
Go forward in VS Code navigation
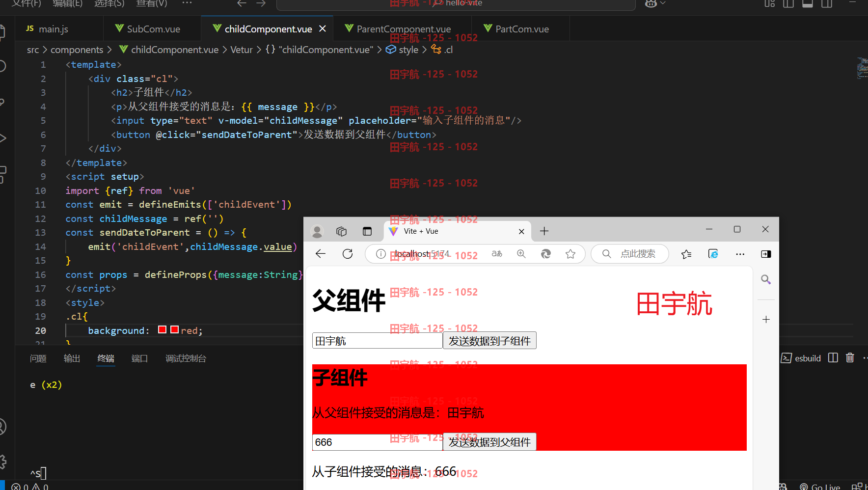pyautogui.click(x=261, y=3)
